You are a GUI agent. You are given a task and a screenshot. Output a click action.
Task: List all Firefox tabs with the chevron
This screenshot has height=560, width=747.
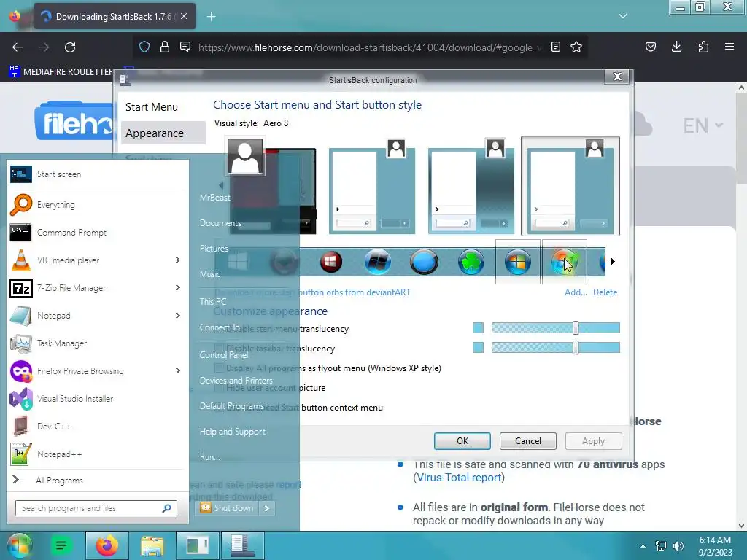click(x=623, y=16)
